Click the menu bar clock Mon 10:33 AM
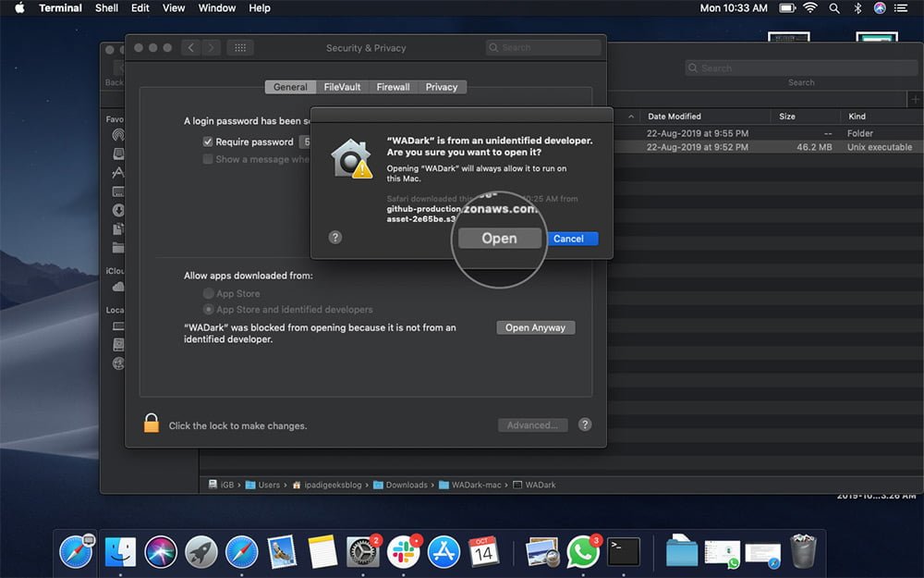The image size is (924, 578). tap(734, 8)
